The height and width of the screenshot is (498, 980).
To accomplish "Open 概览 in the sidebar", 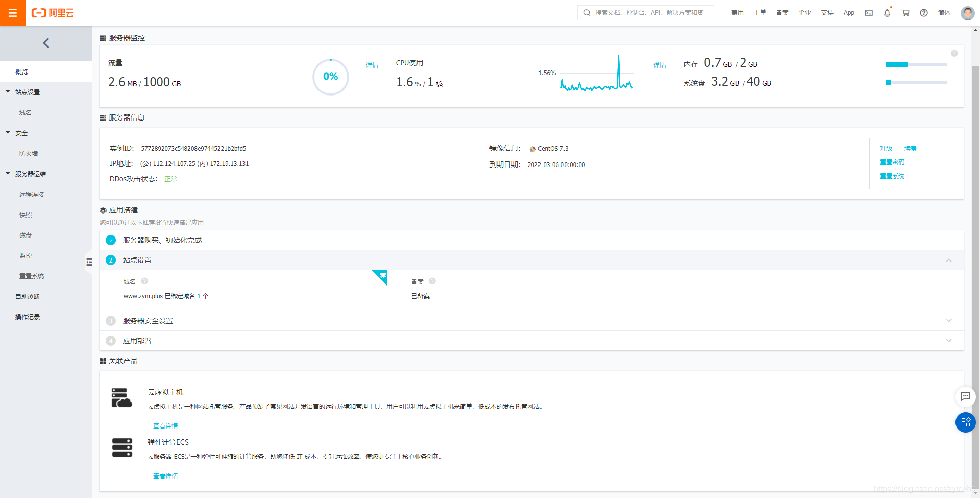I will coord(46,72).
